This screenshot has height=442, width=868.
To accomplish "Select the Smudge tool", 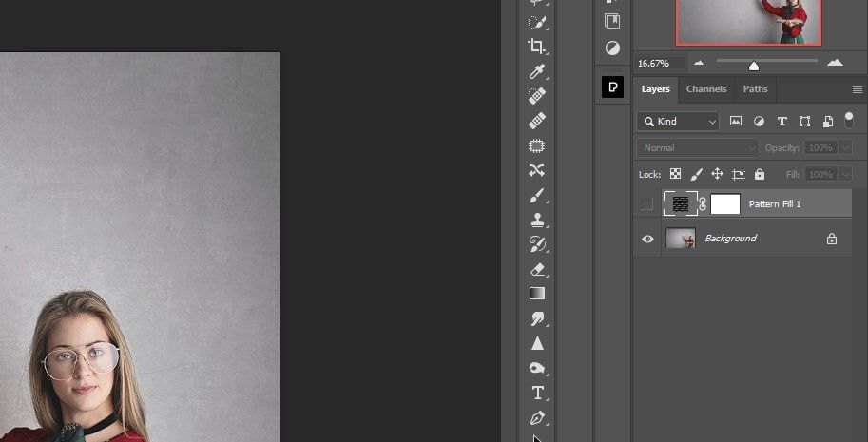I will click(537, 318).
